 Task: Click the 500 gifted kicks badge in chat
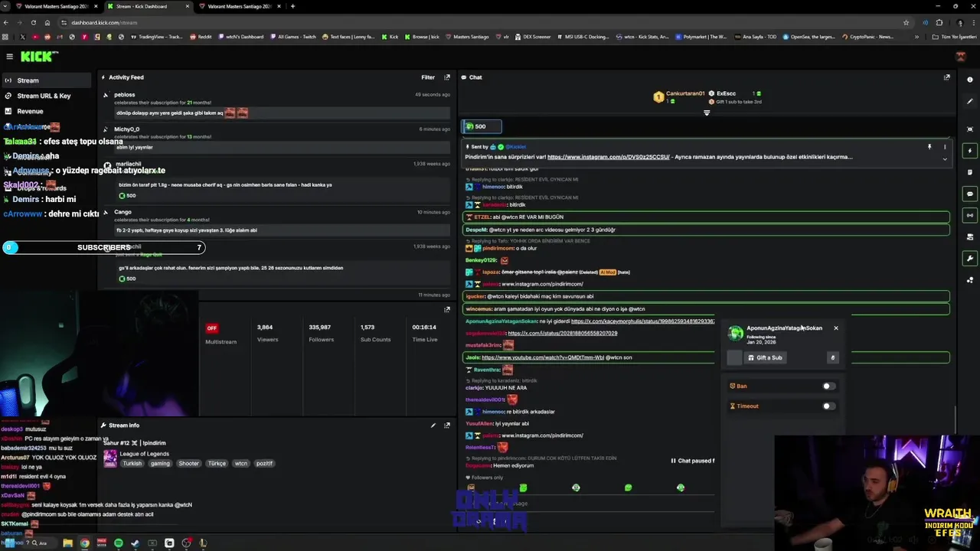(x=482, y=126)
